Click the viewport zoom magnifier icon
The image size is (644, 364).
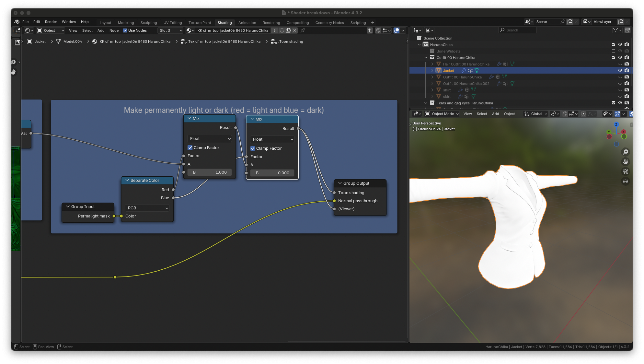coord(626,152)
